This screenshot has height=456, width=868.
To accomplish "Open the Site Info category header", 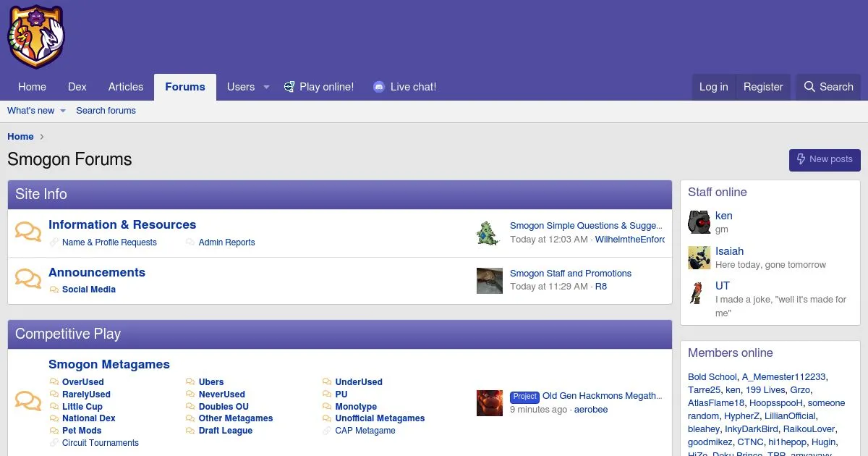I will 41,195.
